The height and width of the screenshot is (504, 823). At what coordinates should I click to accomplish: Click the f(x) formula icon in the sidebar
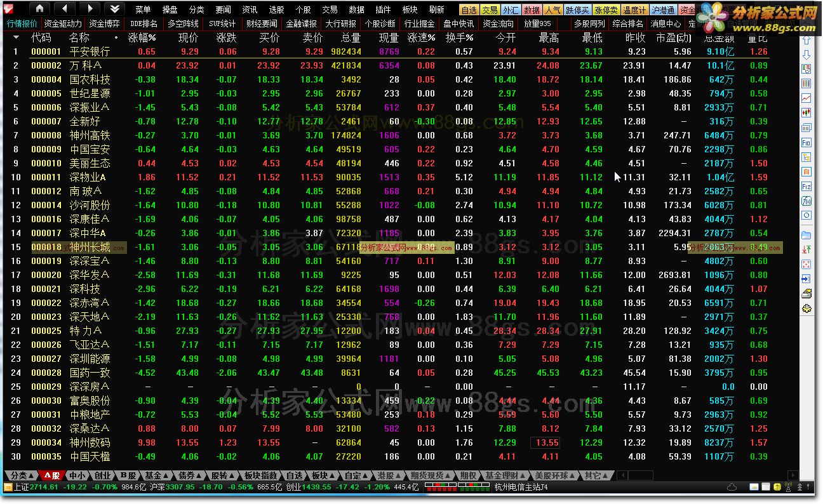[806, 201]
